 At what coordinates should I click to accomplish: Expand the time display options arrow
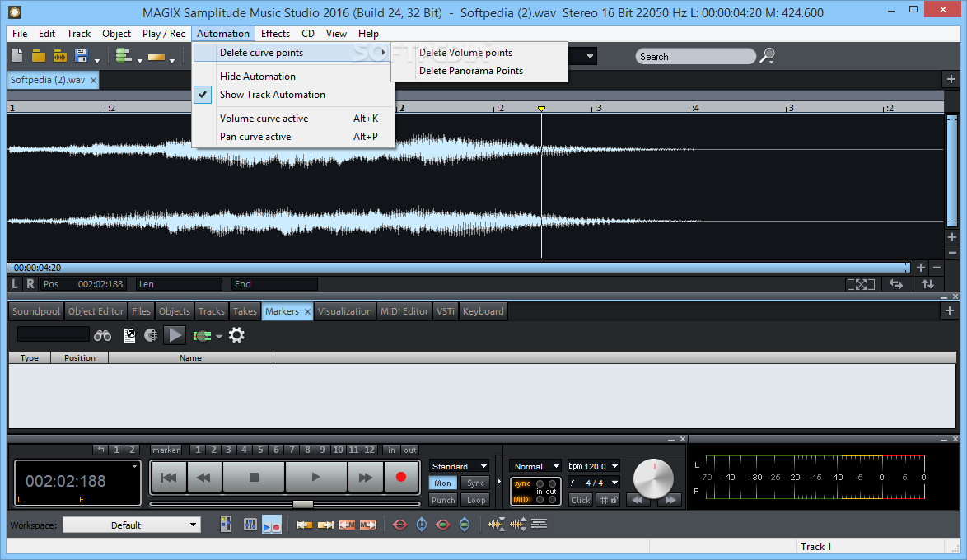[x=134, y=466]
